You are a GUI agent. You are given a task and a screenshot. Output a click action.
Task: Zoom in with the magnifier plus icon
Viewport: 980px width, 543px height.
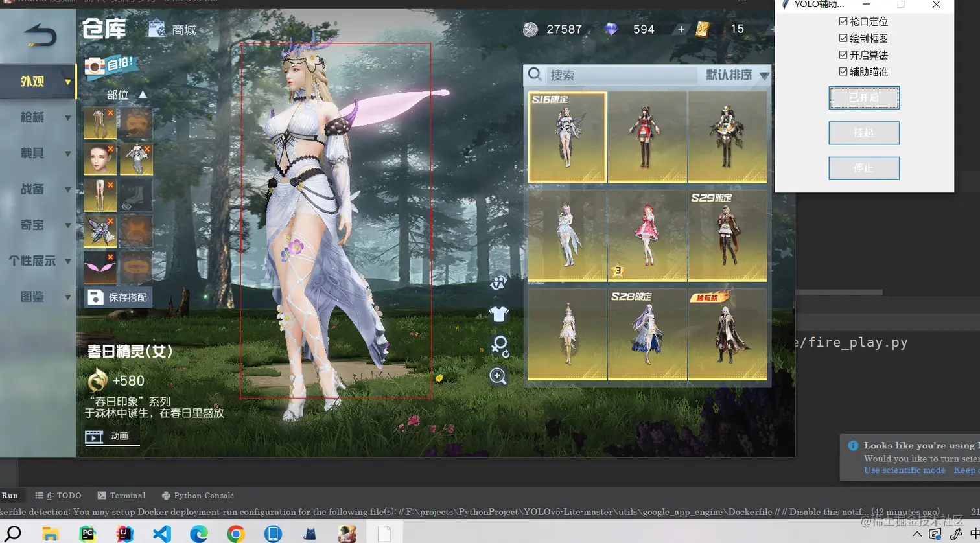(498, 376)
